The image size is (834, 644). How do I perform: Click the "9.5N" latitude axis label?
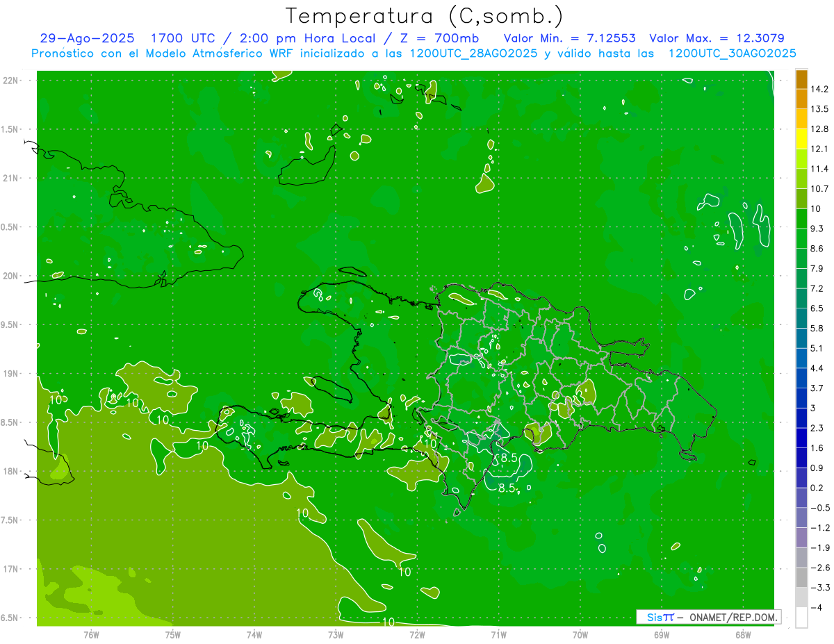tap(10, 325)
